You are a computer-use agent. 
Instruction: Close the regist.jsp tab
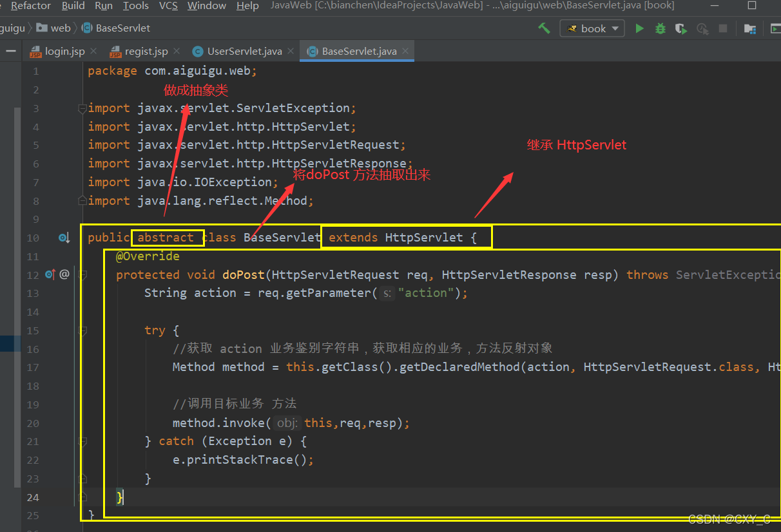pyautogui.click(x=177, y=51)
